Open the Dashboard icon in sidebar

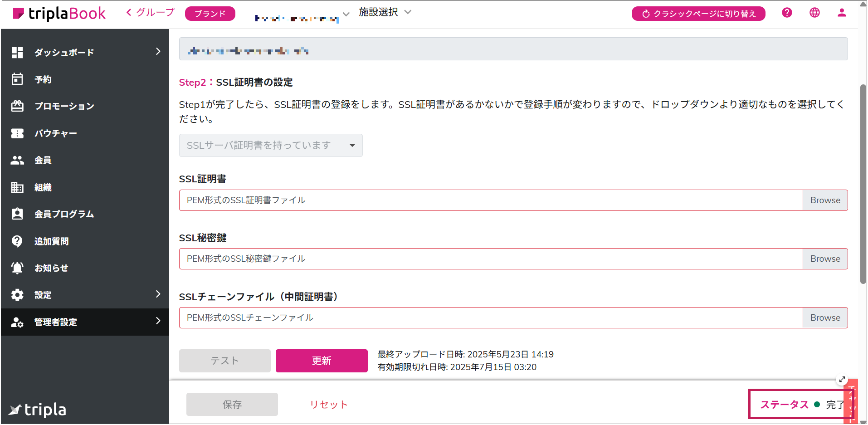click(17, 53)
